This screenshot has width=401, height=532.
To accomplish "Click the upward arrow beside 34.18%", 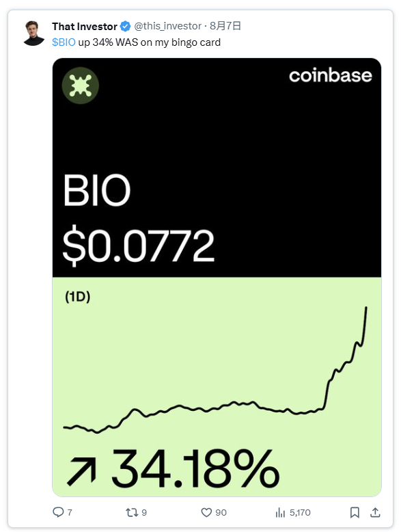I will point(82,471).
